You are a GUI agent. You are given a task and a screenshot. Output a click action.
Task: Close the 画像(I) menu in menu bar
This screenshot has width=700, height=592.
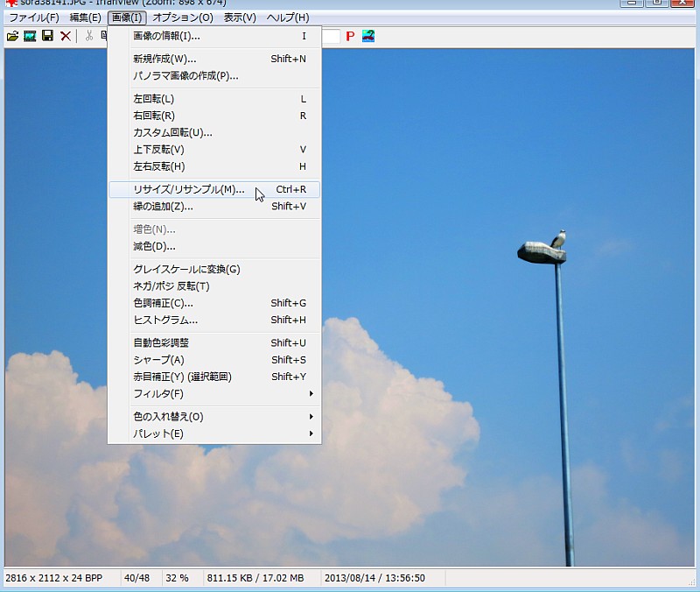coord(127,18)
